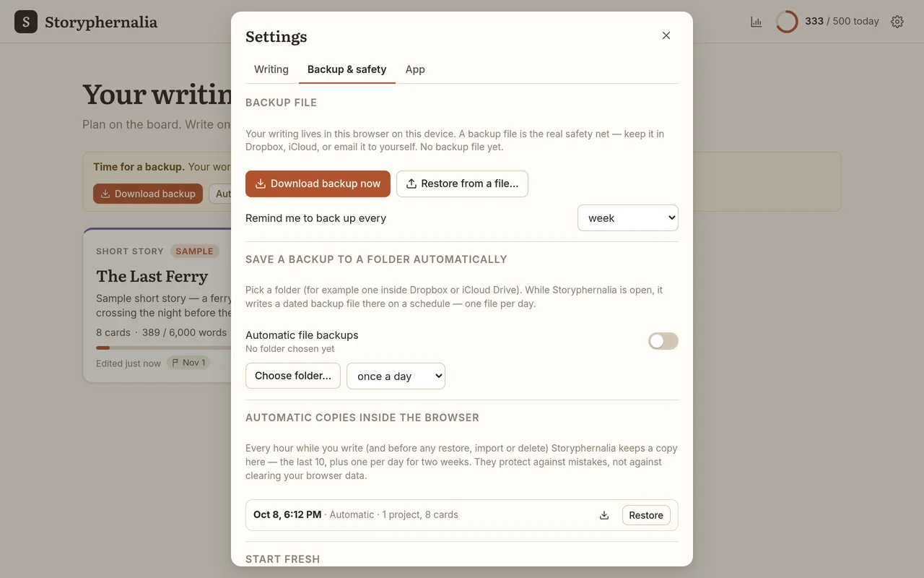The image size is (924, 578).
Task: Switch to the Writing tab
Action: pos(271,69)
